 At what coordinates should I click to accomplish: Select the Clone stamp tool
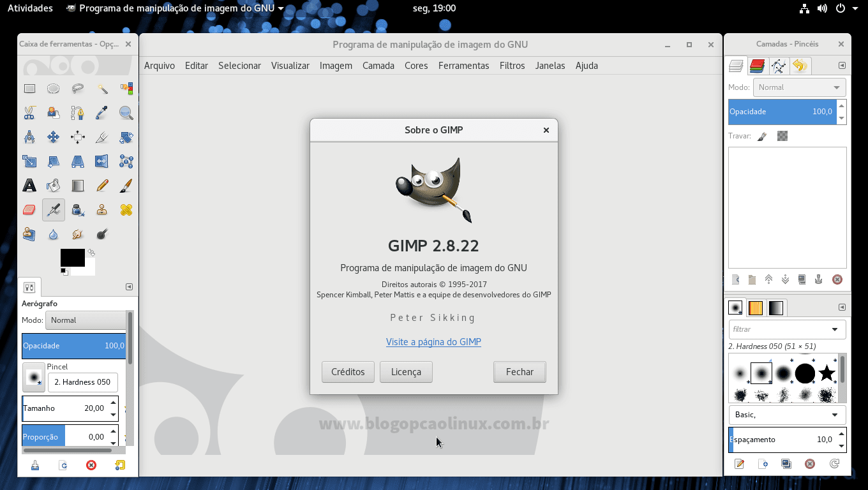(x=102, y=210)
